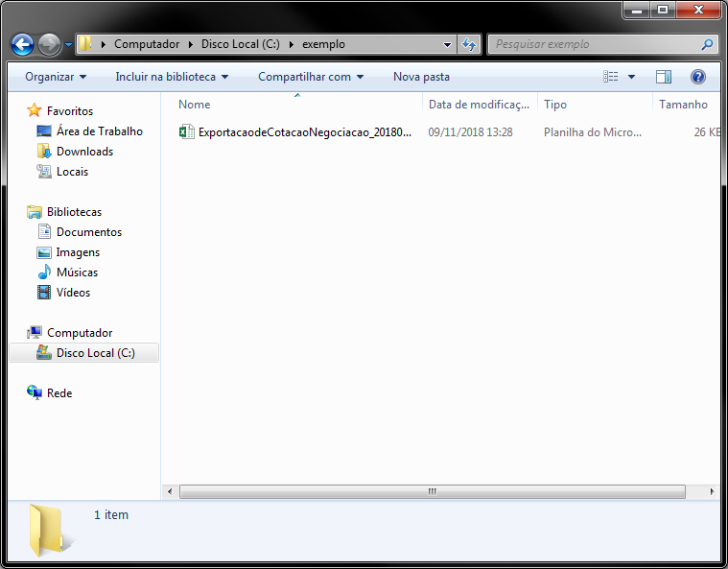Click the horizontal scrollbar thumb

[433, 491]
